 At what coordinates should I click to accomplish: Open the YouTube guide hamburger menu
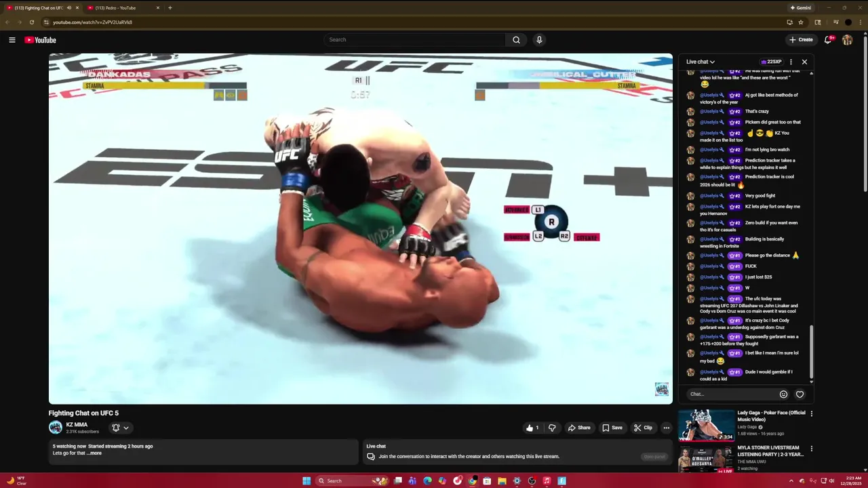pyautogui.click(x=12, y=40)
